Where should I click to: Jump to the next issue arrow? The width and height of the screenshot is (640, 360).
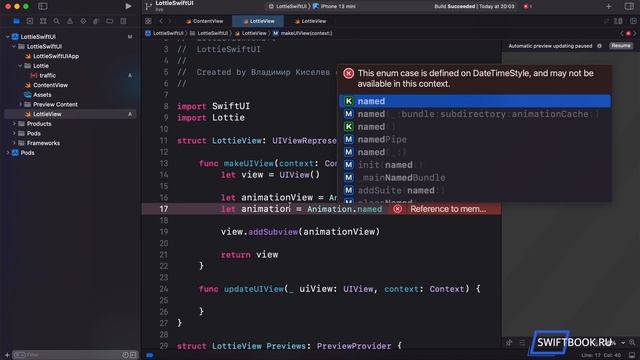(x=635, y=33)
